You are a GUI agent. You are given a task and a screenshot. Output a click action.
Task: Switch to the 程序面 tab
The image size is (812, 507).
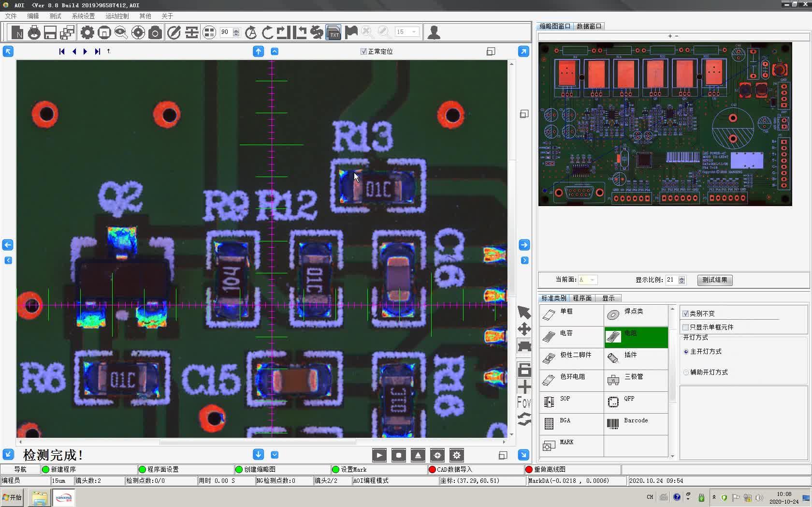point(582,298)
